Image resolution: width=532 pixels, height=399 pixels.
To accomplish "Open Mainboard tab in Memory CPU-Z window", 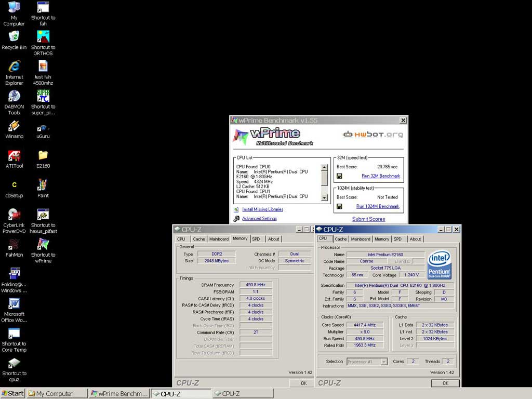I will pos(219,239).
